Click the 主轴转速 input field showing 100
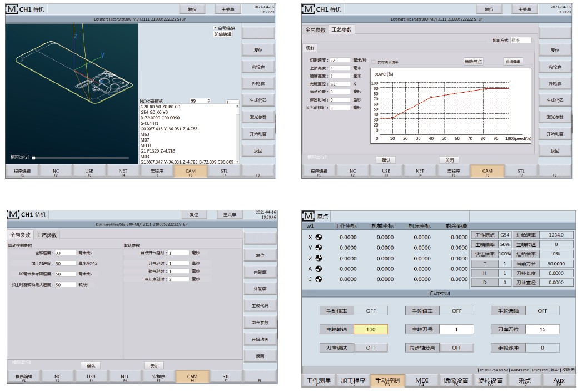 point(371,329)
